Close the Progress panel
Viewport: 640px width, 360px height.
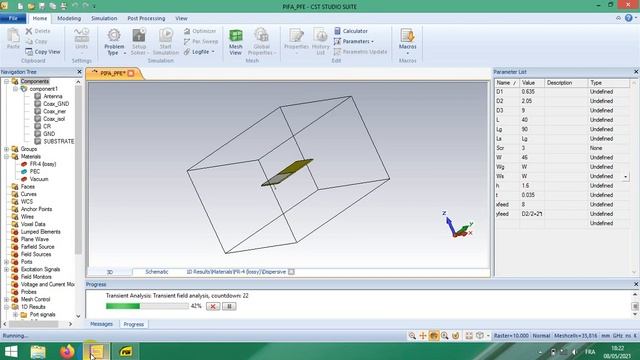[x=636, y=284]
